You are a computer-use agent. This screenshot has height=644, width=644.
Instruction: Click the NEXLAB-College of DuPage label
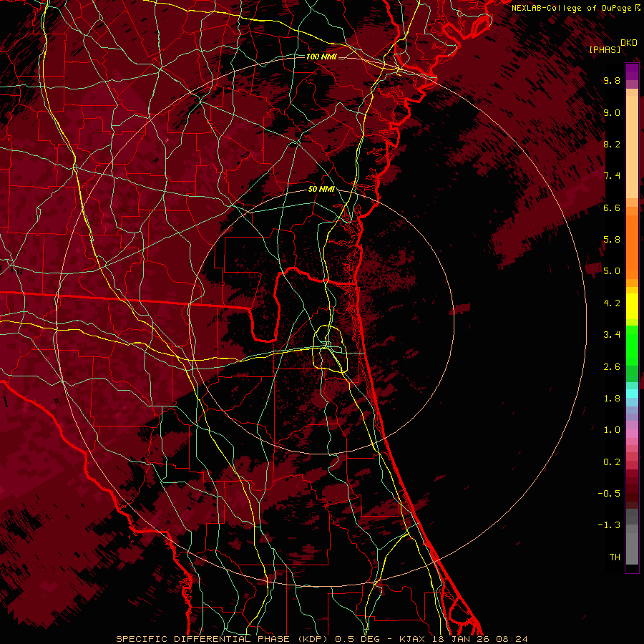(x=572, y=8)
